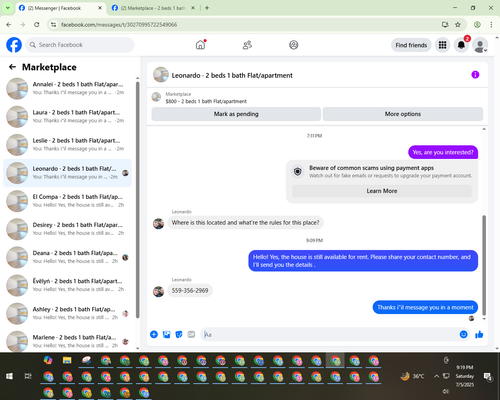
Task: Click Leonardo's location question message
Action: [245, 223]
